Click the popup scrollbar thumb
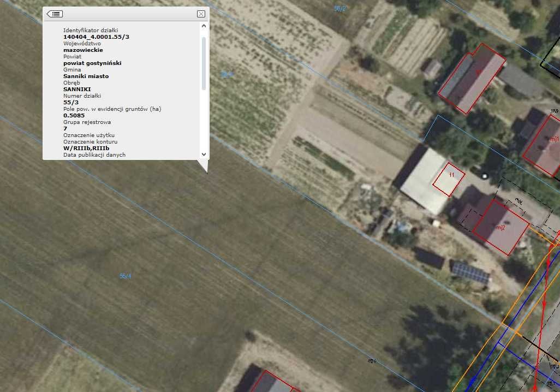The width and height of the screenshot is (560, 392). 204,63
